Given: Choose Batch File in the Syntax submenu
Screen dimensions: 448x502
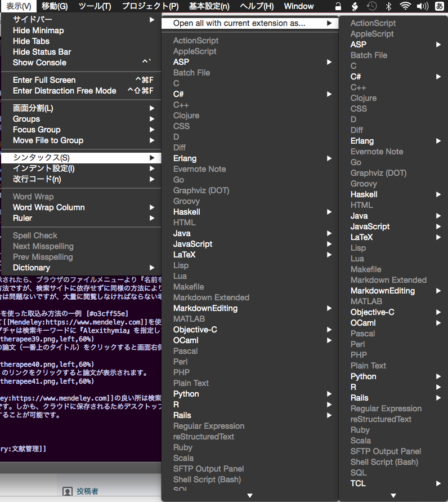Looking at the screenshot, I should (250, 73).
